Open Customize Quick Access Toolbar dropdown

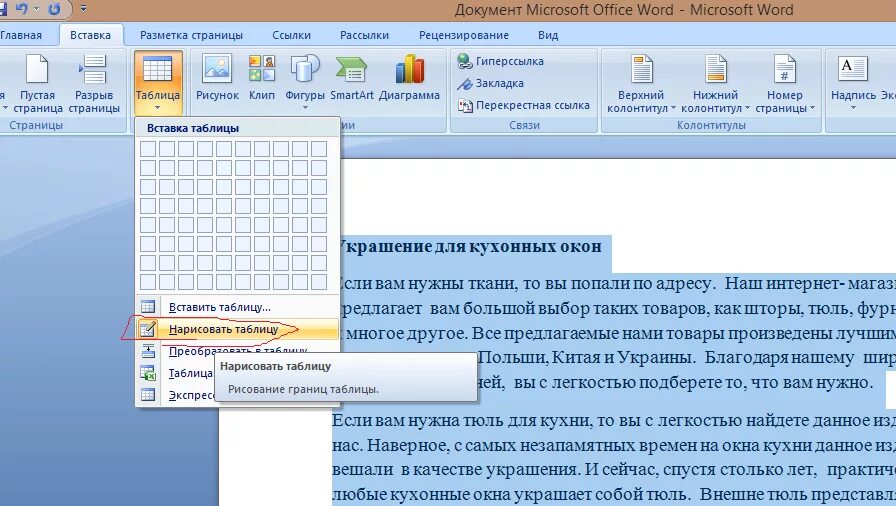coord(83,9)
